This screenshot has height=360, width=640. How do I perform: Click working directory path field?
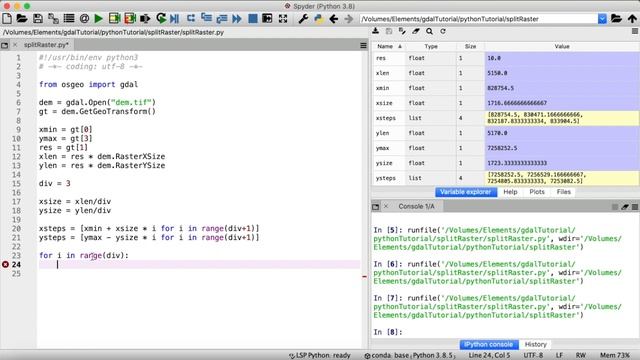click(x=478, y=19)
